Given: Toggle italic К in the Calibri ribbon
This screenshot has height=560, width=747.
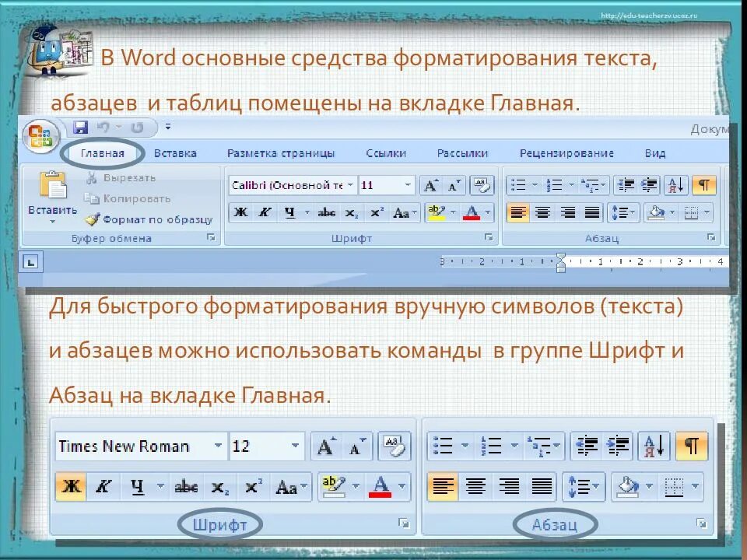Looking at the screenshot, I should point(265,212).
